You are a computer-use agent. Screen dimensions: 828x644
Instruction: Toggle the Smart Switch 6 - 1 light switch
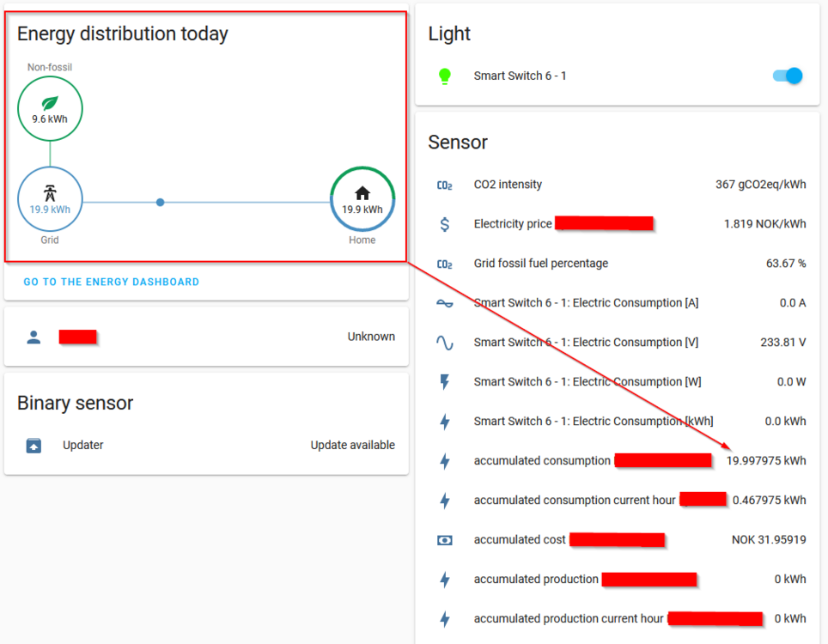click(788, 76)
